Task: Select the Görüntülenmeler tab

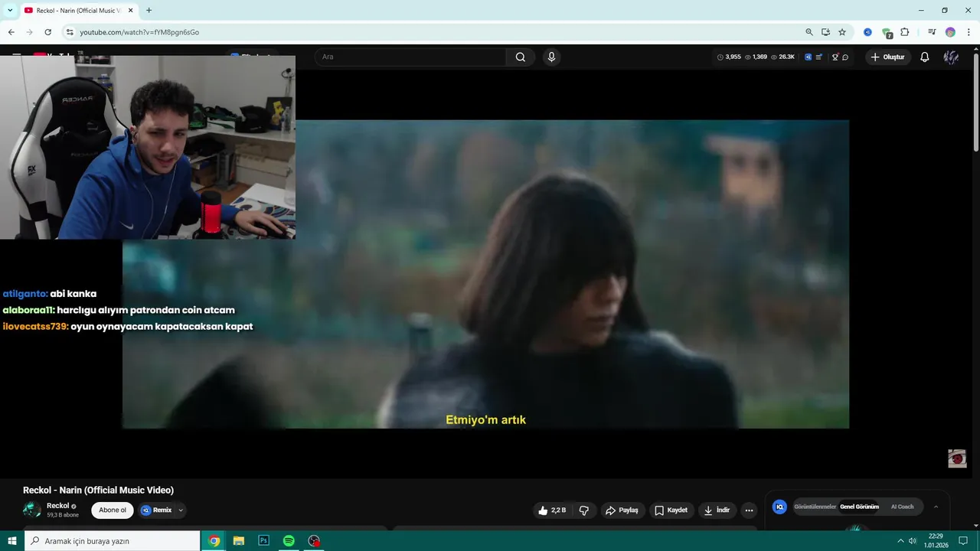Action: 815,507
